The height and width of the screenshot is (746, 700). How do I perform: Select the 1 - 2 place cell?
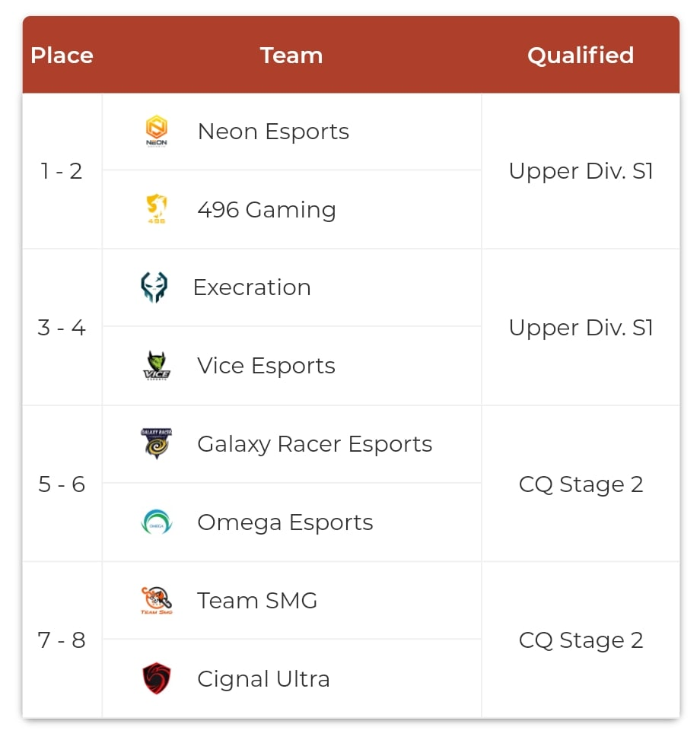62,171
